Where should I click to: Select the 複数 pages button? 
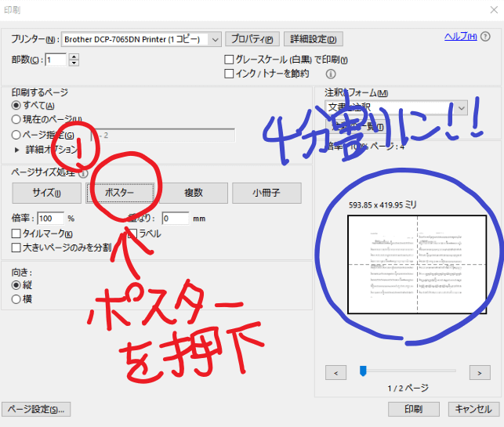tap(194, 193)
